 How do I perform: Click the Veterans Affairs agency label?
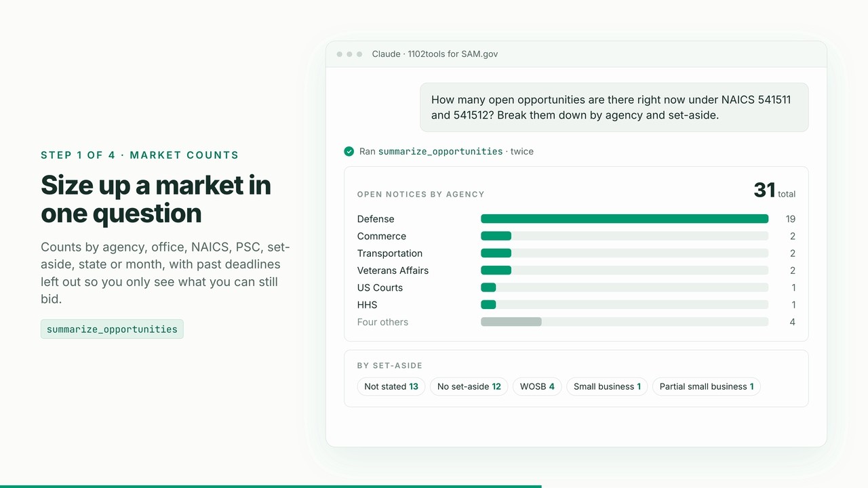[393, 270]
